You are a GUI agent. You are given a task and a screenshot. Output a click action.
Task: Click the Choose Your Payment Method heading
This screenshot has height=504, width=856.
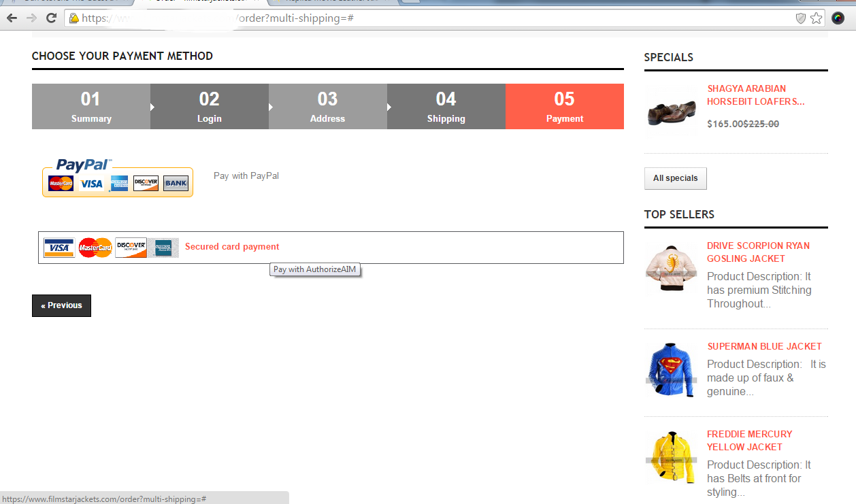point(122,56)
